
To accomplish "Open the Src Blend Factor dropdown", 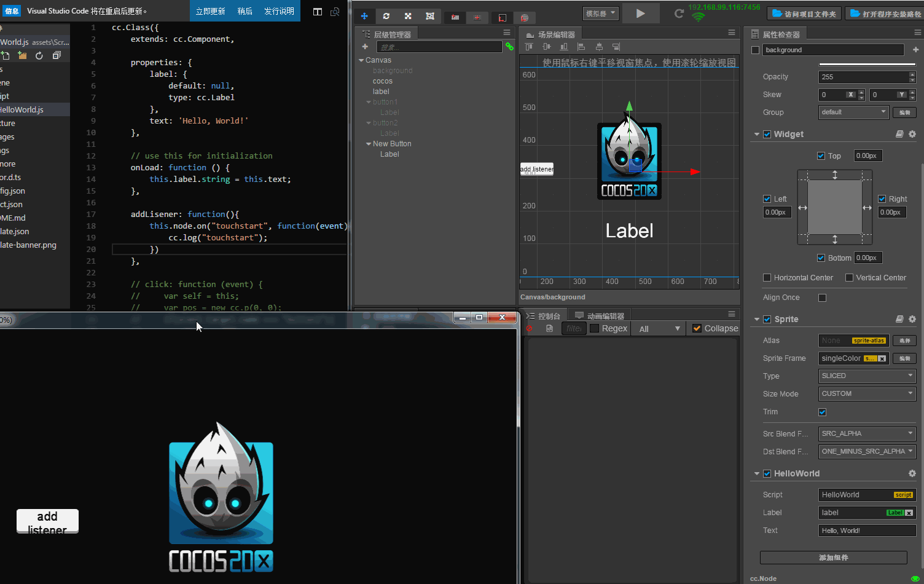I will coord(867,433).
